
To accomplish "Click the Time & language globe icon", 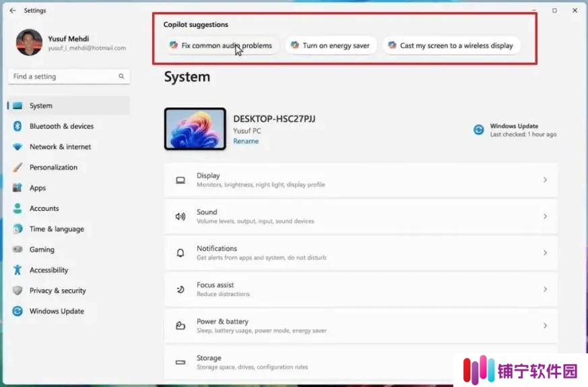I will (18, 229).
